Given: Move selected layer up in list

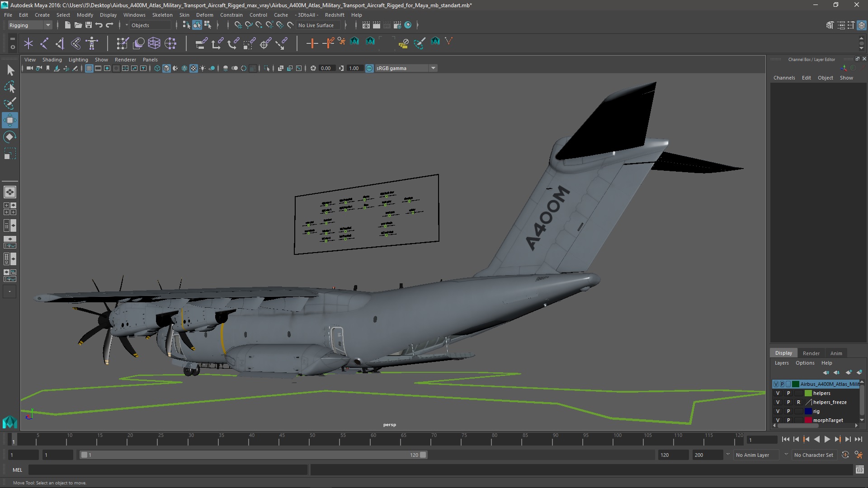Looking at the screenshot, I should click(826, 372).
